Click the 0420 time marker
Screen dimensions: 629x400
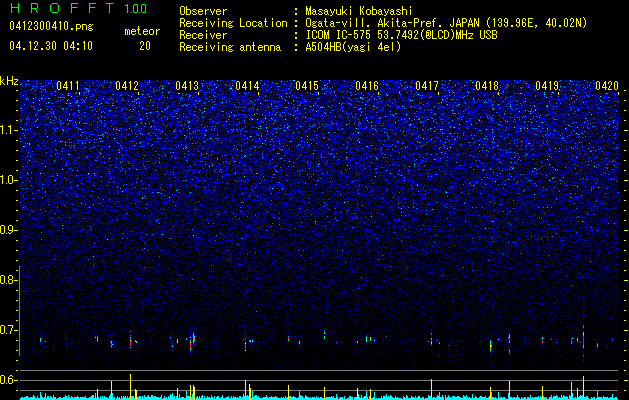point(607,86)
